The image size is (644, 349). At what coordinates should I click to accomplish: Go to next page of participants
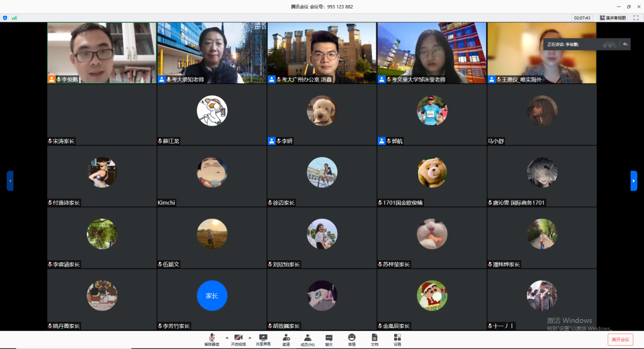(x=633, y=181)
